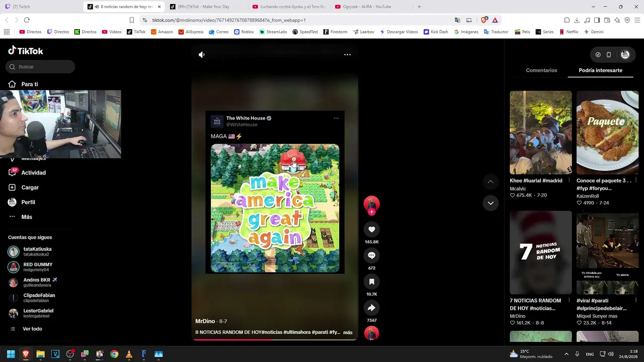
Task: Open Khee #luarlal #madrid video thumbnail
Action: pyautogui.click(x=541, y=133)
